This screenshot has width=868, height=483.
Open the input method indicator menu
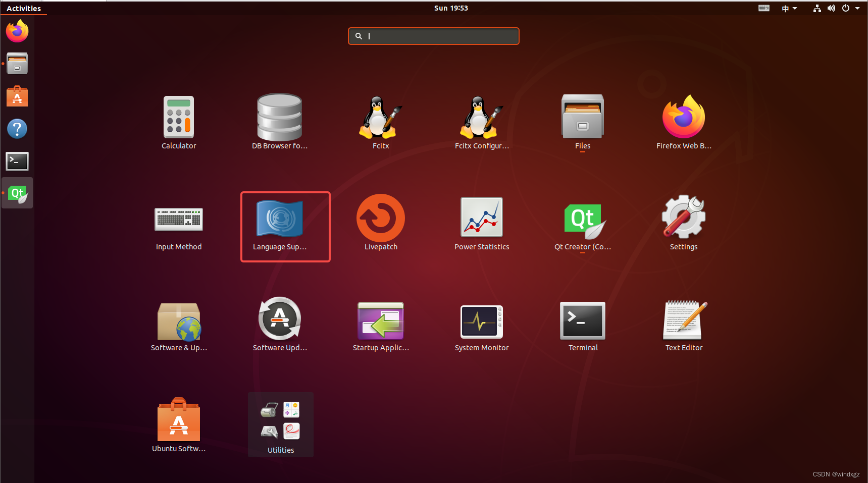tap(789, 8)
